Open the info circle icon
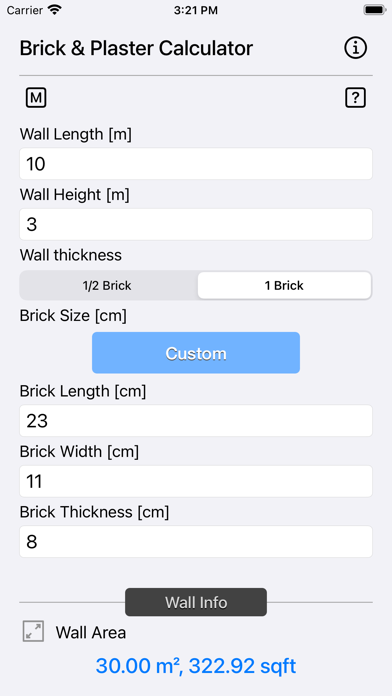The height and width of the screenshot is (696, 392). (x=356, y=47)
